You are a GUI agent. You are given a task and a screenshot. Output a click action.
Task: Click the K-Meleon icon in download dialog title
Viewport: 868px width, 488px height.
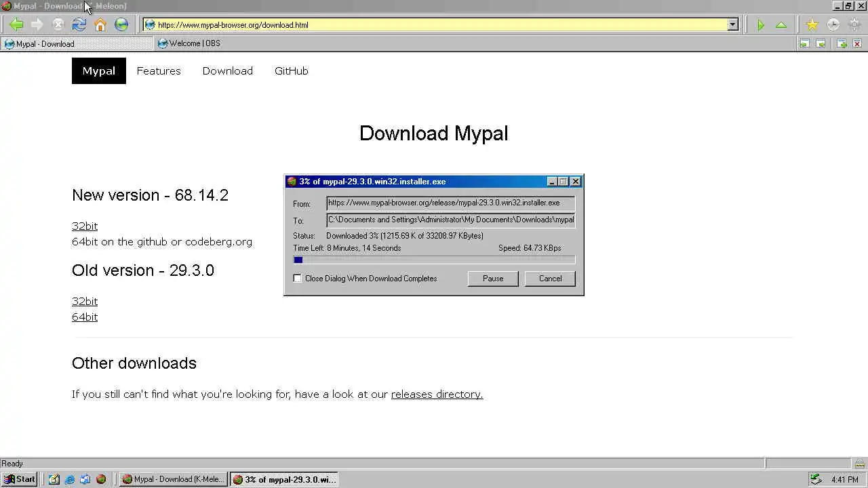[292, 182]
